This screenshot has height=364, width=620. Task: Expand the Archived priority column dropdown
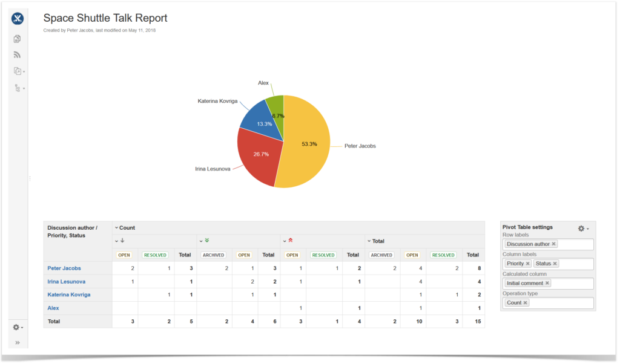coord(213,255)
